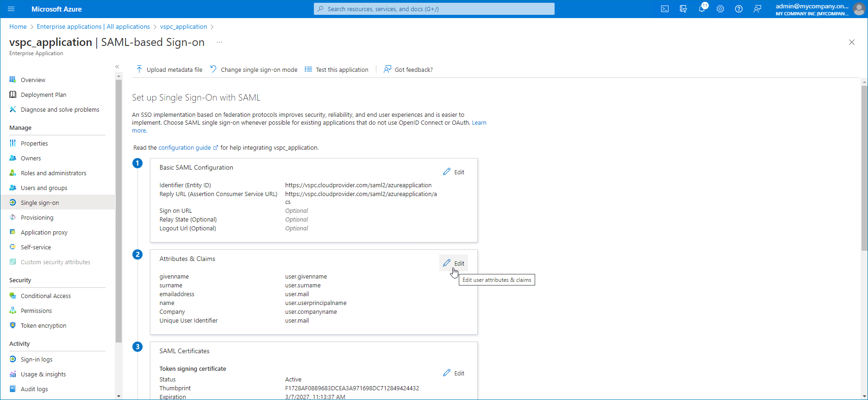Click the user.surname claim value
The image size is (868, 400).
(303, 285)
